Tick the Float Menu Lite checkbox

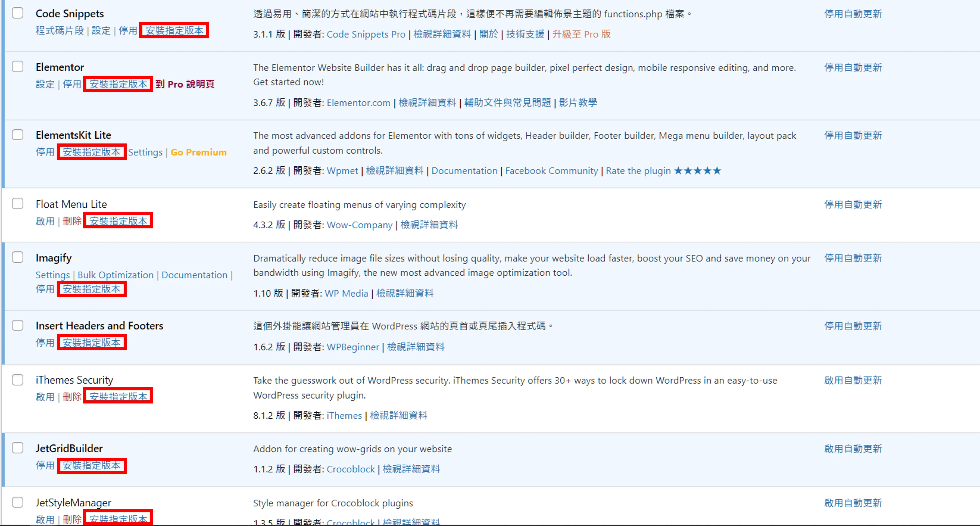click(18, 204)
